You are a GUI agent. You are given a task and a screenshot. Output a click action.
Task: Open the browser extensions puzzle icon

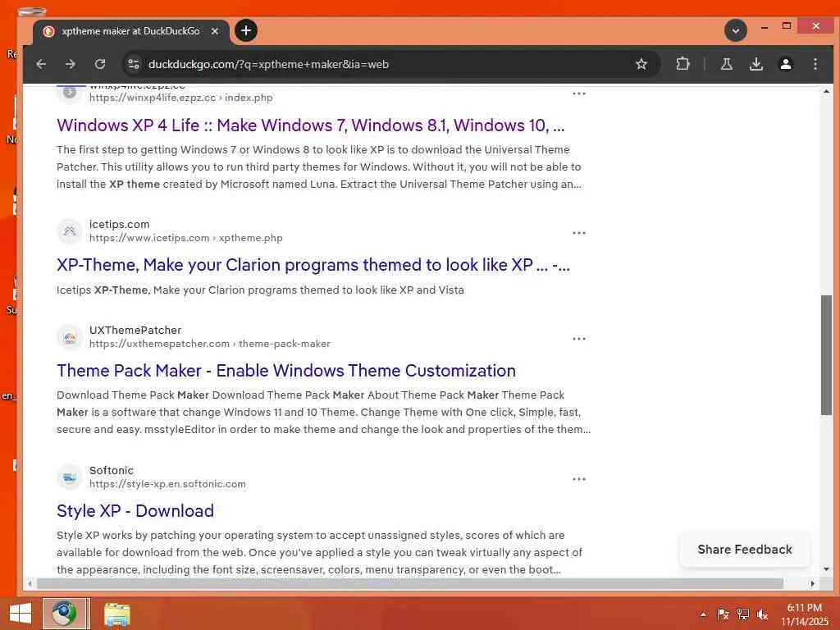(682, 64)
